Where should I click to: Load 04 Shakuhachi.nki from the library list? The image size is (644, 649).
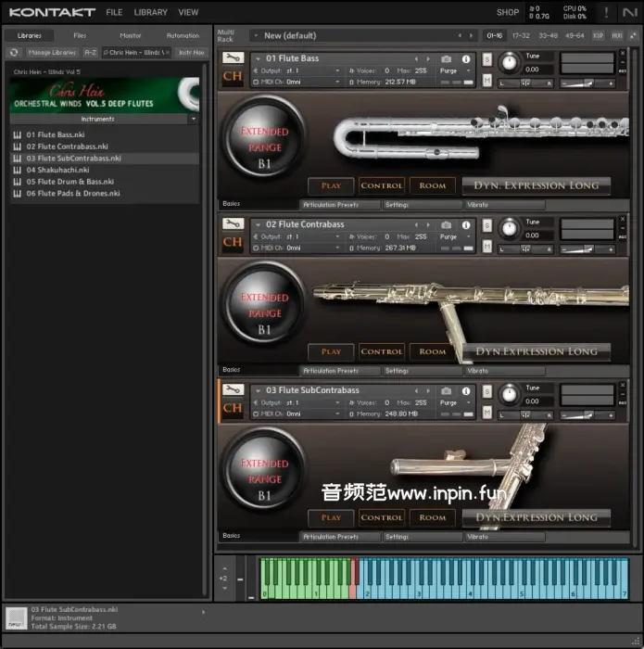pos(57,170)
